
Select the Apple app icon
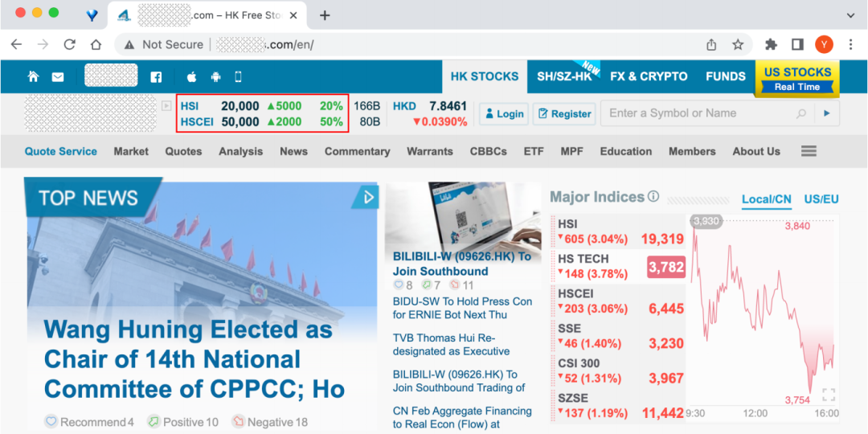click(192, 77)
